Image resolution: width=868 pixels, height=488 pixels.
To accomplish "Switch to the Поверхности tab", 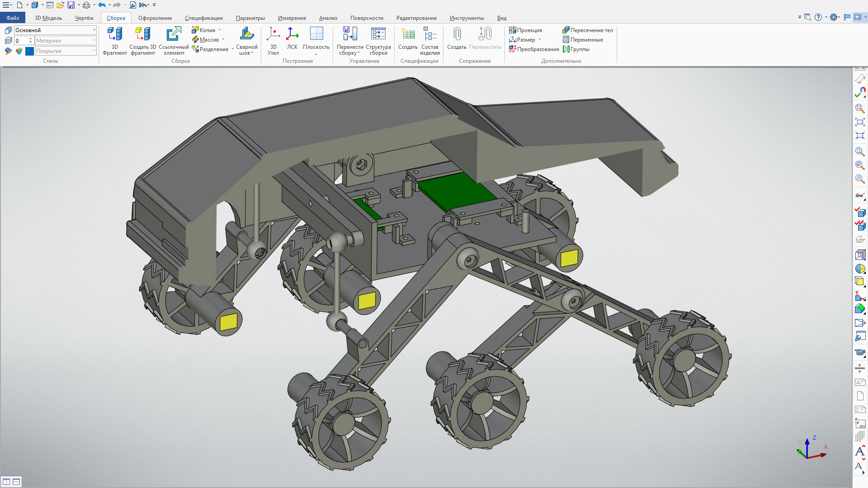I will pos(367,18).
